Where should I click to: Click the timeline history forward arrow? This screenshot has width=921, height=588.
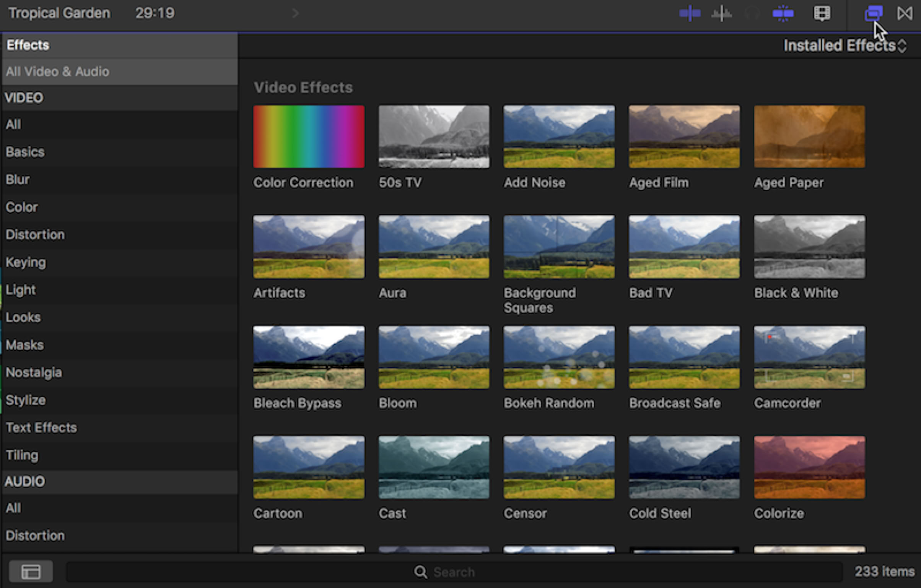pyautogui.click(x=295, y=14)
